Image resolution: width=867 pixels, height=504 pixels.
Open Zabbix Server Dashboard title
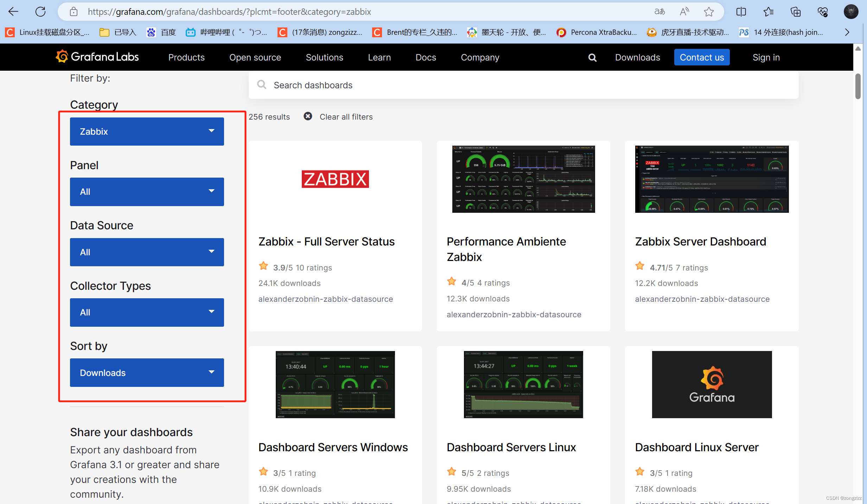(700, 242)
